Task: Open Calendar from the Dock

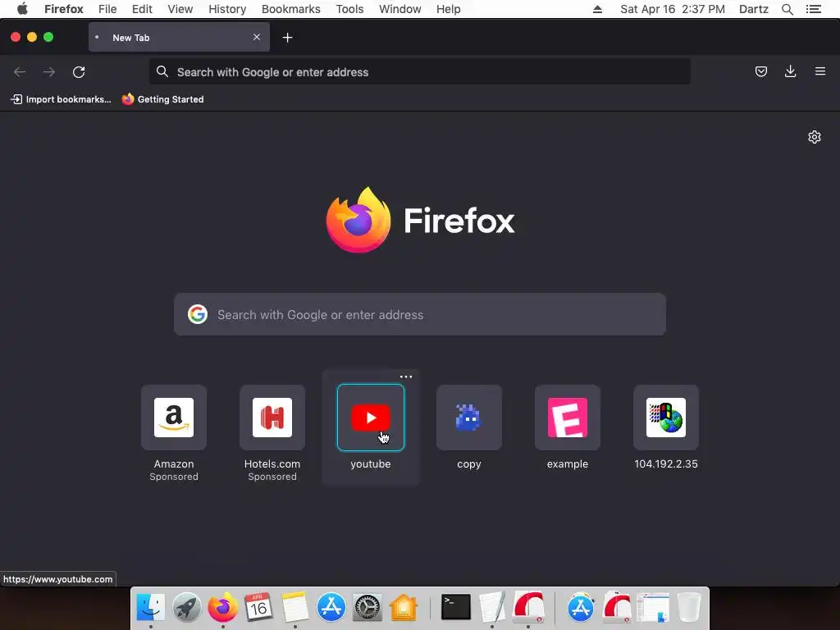Action: pyautogui.click(x=258, y=608)
